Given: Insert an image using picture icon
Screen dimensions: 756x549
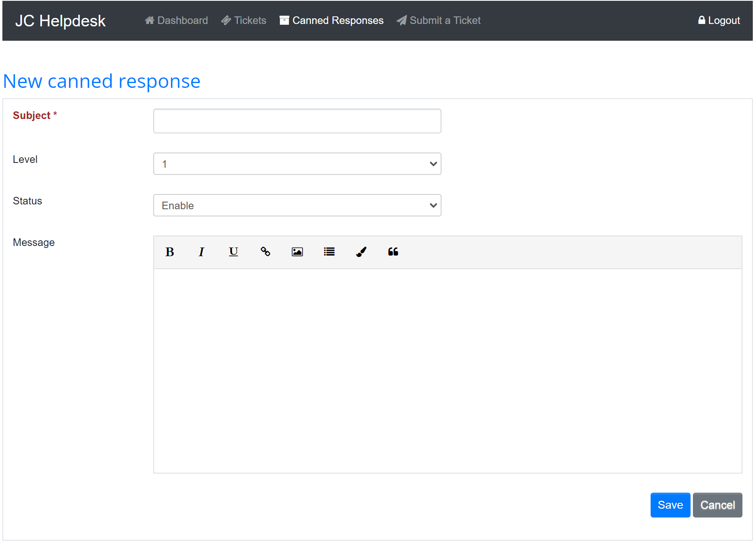Looking at the screenshot, I should tap(297, 252).
